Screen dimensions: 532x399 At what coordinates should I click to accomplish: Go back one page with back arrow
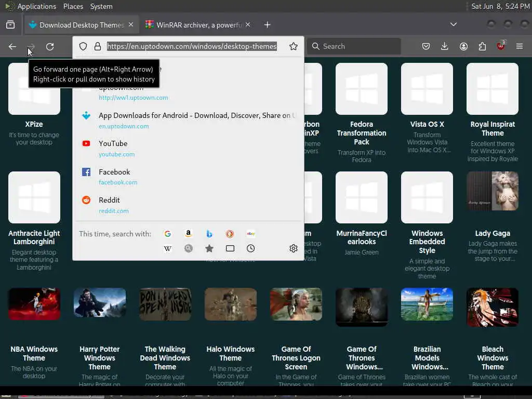click(x=12, y=46)
